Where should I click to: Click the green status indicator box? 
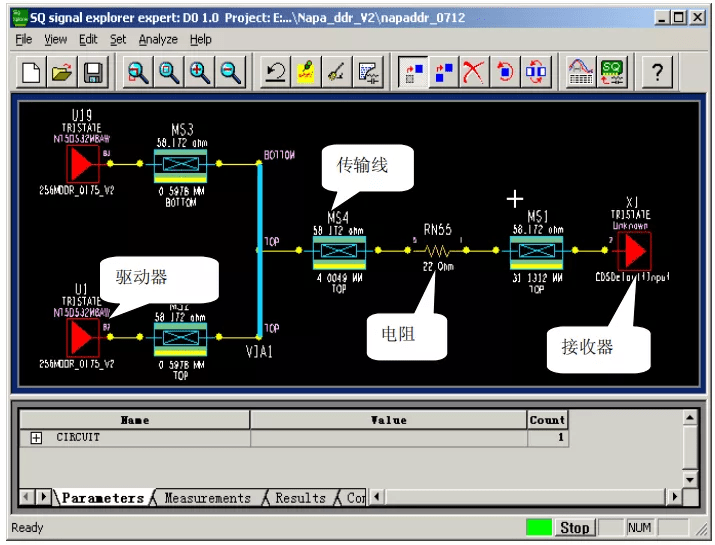click(x=539, y=528)
